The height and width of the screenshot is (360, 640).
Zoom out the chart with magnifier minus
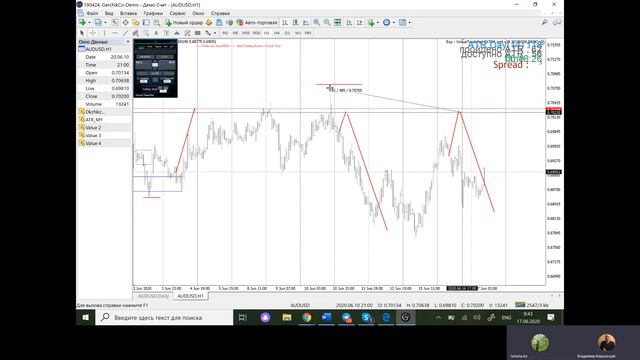[x=327, y=22]
